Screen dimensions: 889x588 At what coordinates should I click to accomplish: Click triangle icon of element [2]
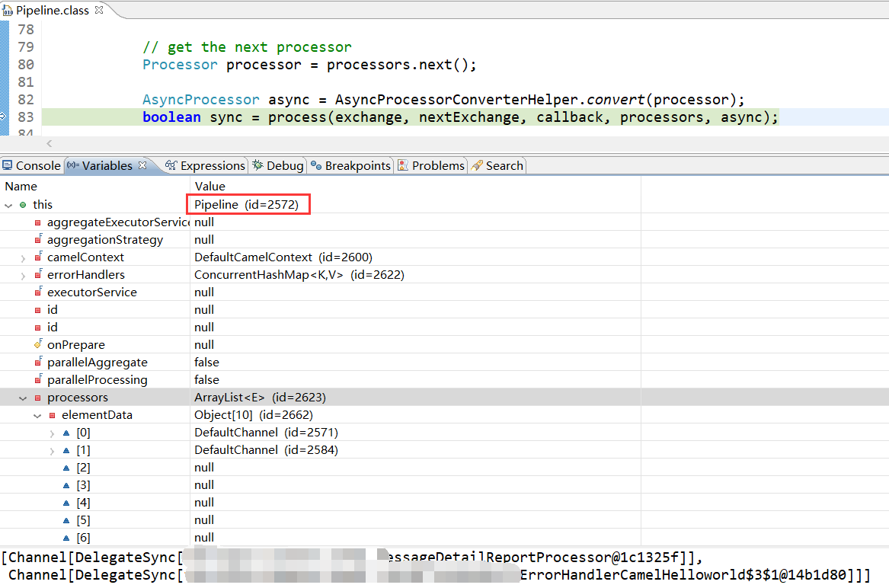coord(66,468)
